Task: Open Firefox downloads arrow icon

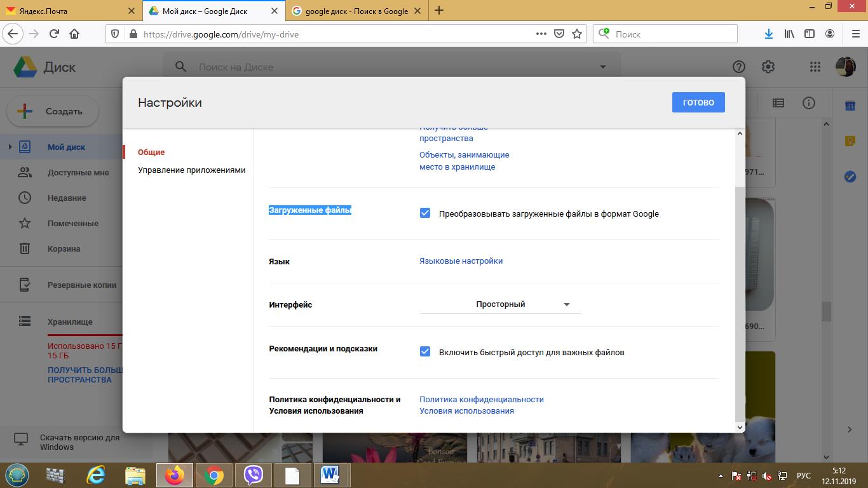Action: pos(768,34)
